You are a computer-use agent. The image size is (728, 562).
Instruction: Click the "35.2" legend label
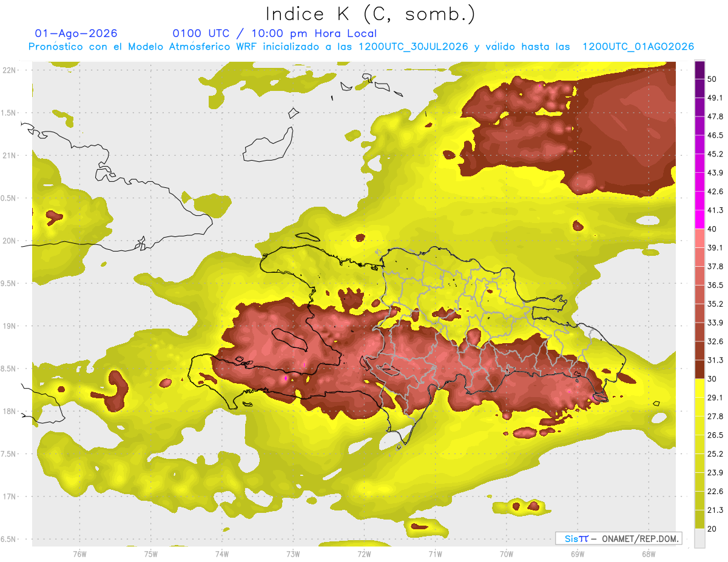pyautogui.click(x=716, y=304)
